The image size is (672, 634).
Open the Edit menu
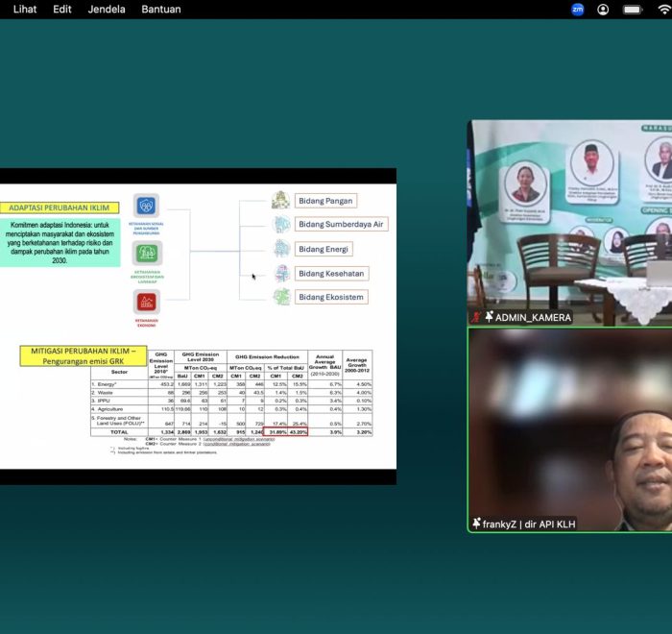pyautogui.click(x=62, y=10)
